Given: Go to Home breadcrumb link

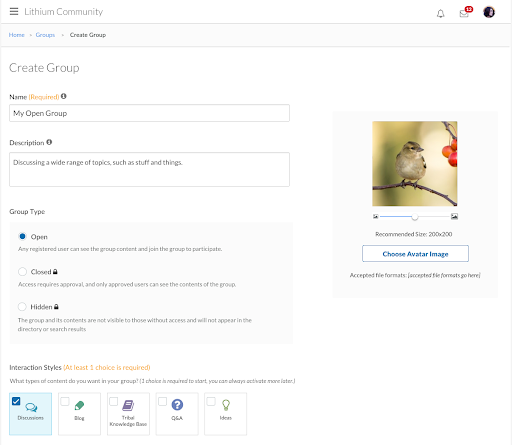Looking at the screenshot, I should [x=17, y=35].
